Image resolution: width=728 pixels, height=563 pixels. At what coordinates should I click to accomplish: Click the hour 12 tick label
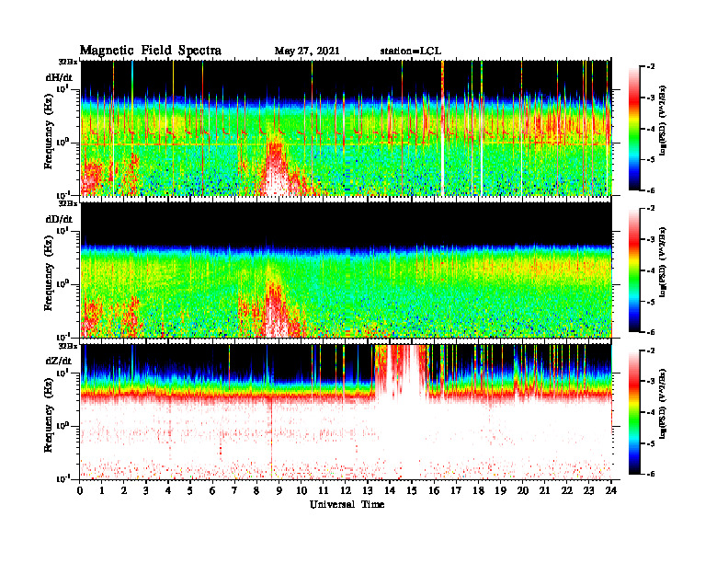(x=346, y=490)
